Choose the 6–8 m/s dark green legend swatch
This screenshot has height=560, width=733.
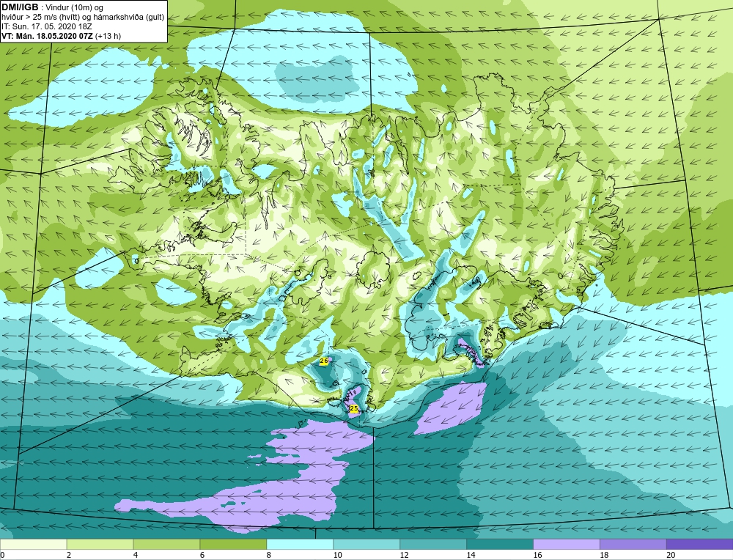233,544
